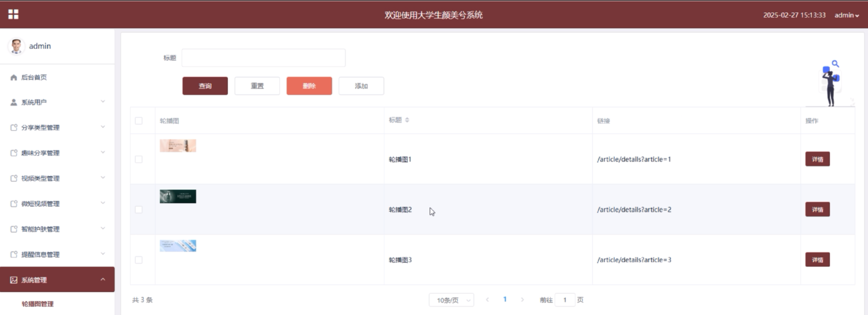The height and width of the screenshot is (315, 868).
Task: Click the 标题 search input field
Action: [263, 58]
